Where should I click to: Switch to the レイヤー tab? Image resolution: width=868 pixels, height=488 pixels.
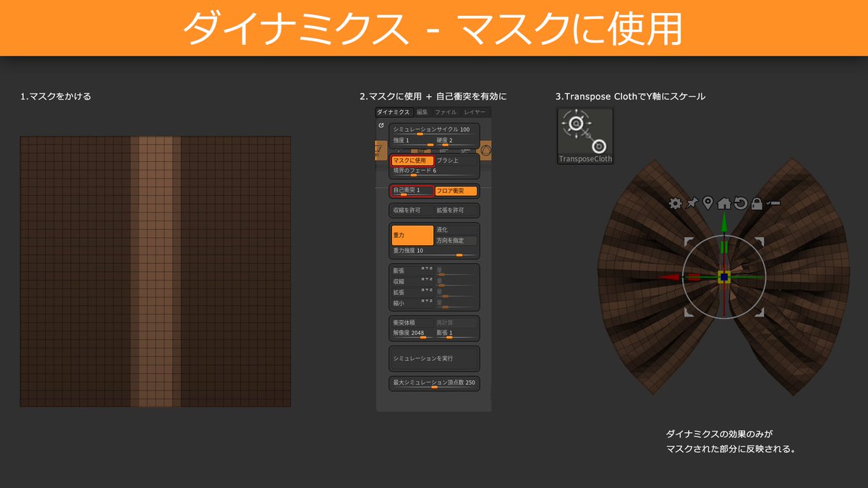pyautogui.click(x=474, y=111)
